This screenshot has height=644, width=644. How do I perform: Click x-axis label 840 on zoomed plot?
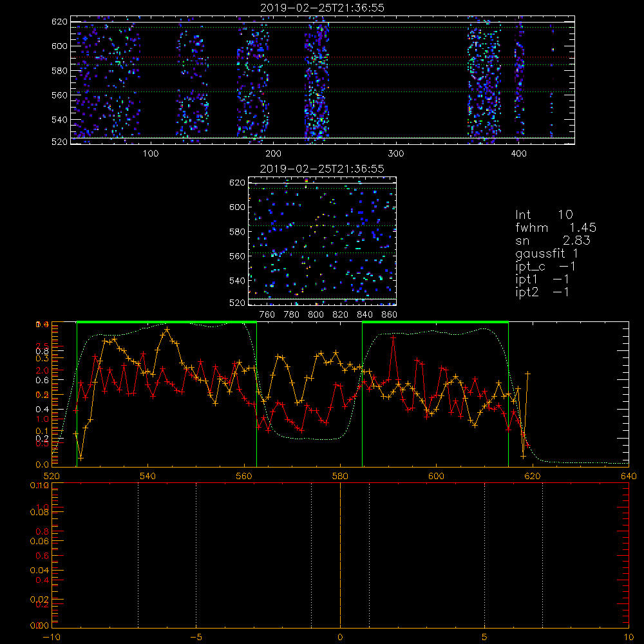point(365,315)
